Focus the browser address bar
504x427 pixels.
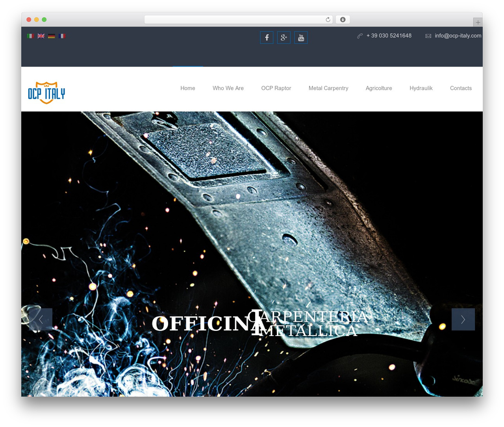(239, 20)
